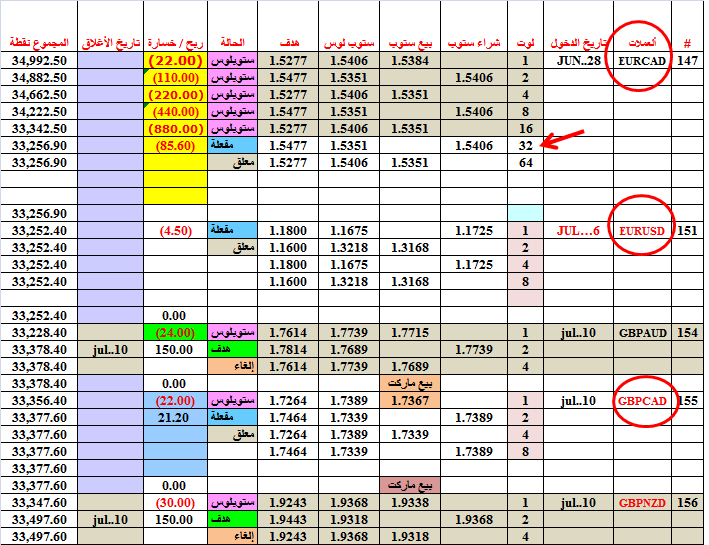Image resolution: width=709 pixels, height=545 pixels.
Task: Select the الحالة column header
Action: tap(232, 43)
